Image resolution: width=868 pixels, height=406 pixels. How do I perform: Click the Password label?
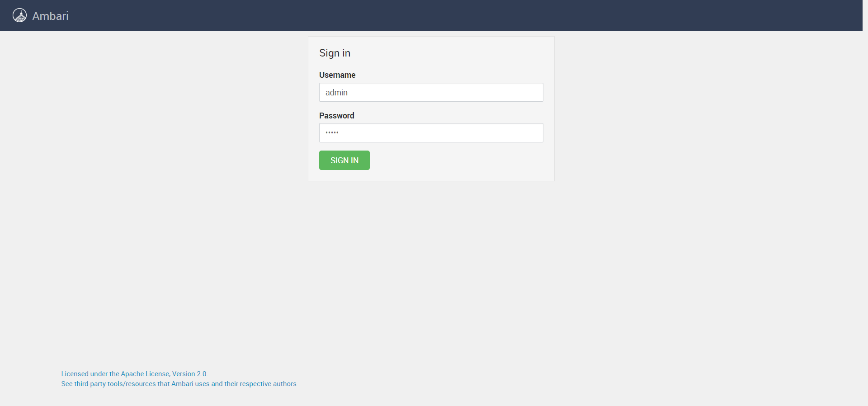click(x=336, y=116)
